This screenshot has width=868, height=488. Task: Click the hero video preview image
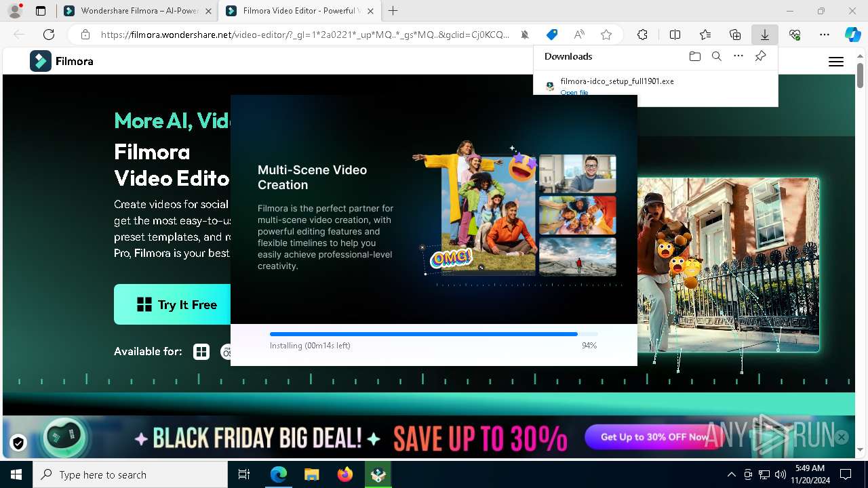pyautogui.click(x=728, y=265)
